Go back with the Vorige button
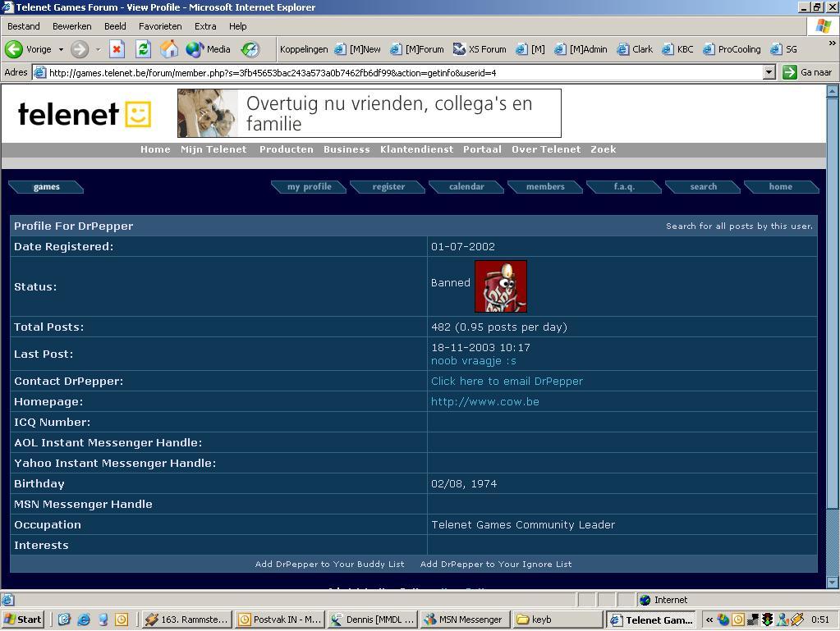Viewport: 840px width, 631px height. tap(29, 49)
